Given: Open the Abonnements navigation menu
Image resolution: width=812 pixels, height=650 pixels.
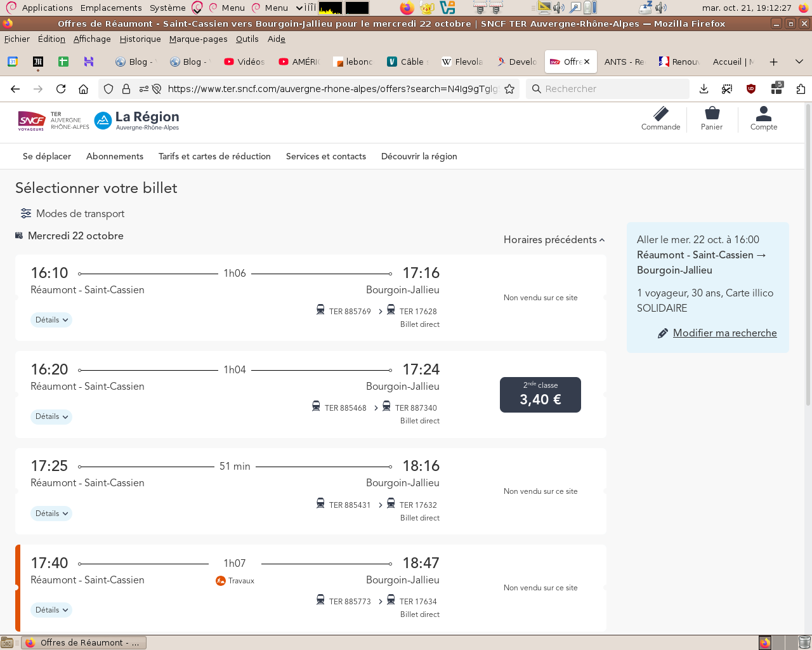Looking at the screenshot, I should [x=115, y=156].
